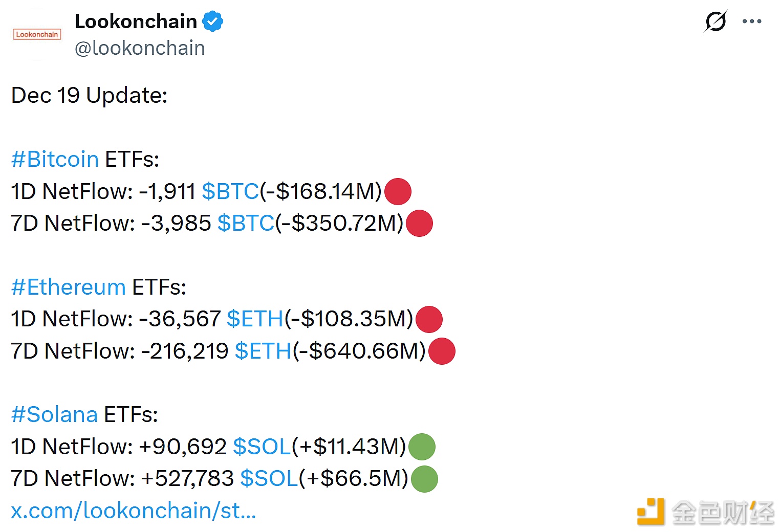Click the $ETH cashtag in 7D NetFlow line
The image size is (781, 532).
click(263, 351)
